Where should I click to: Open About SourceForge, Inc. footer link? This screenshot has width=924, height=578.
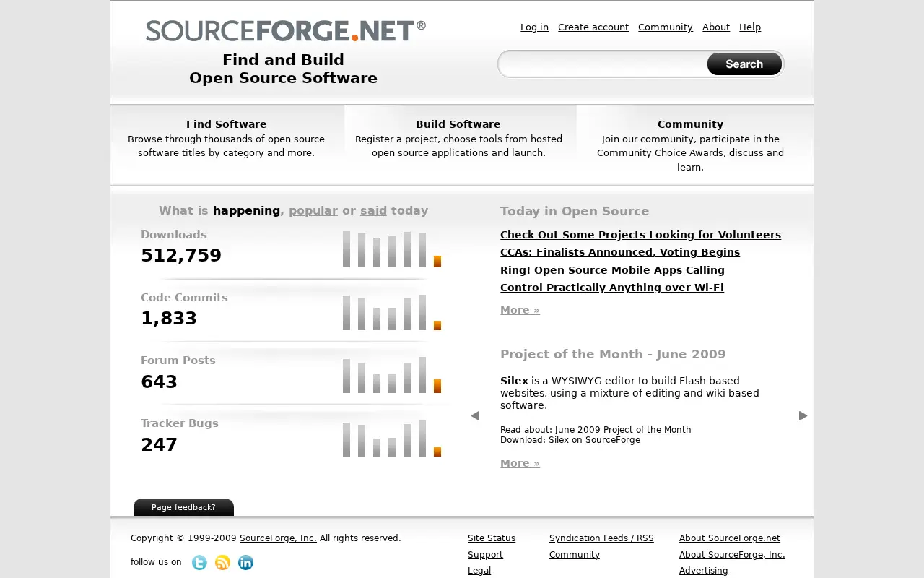click(732, 555)
